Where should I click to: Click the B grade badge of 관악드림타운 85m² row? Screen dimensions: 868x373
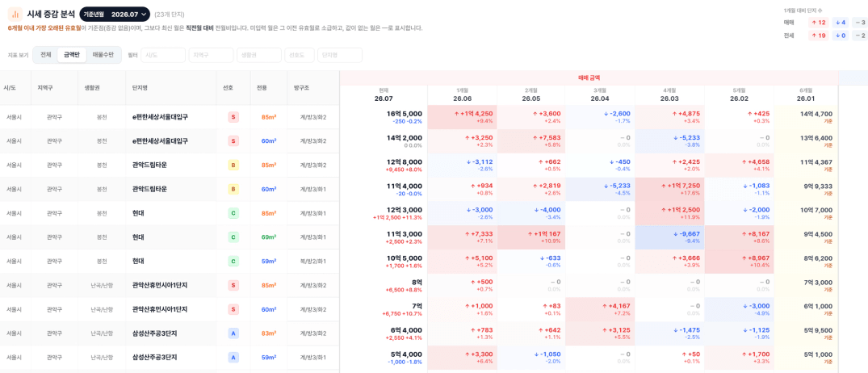[233, 165]
